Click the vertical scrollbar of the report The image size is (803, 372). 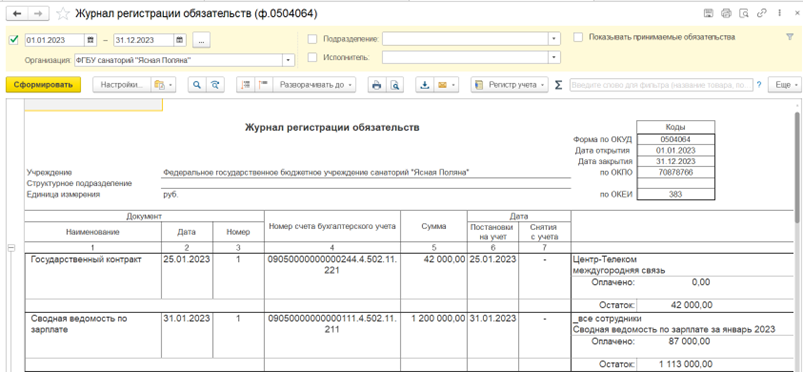(798, 169)
